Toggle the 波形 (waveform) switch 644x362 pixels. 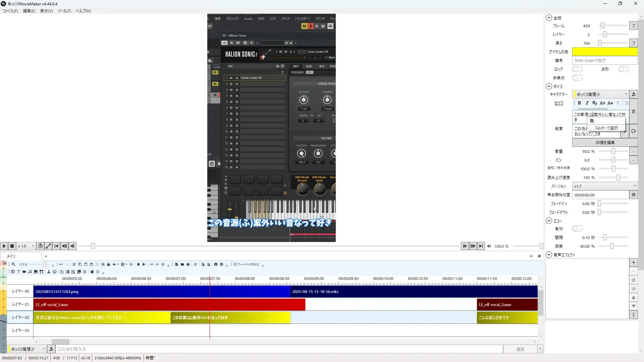point(624,69)
